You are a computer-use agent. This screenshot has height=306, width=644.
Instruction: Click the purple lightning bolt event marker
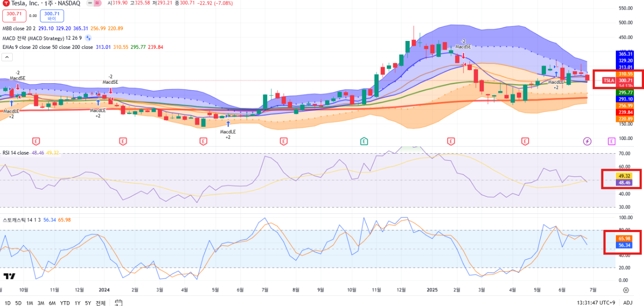coord(587,141)
